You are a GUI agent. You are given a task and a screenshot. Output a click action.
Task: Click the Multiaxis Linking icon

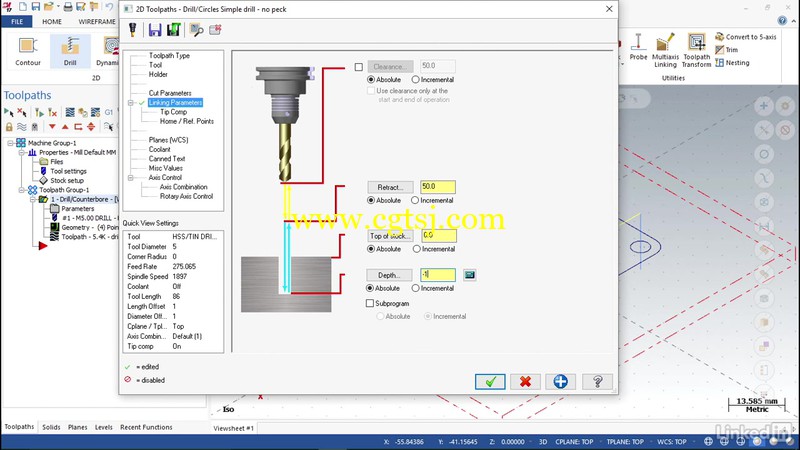[x=665, y=49]
